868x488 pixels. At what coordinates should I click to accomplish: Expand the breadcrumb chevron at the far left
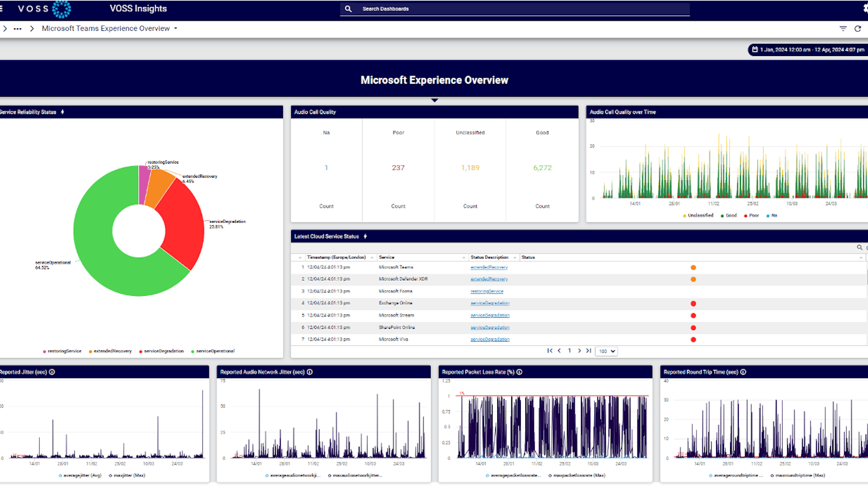pos(5,28)
